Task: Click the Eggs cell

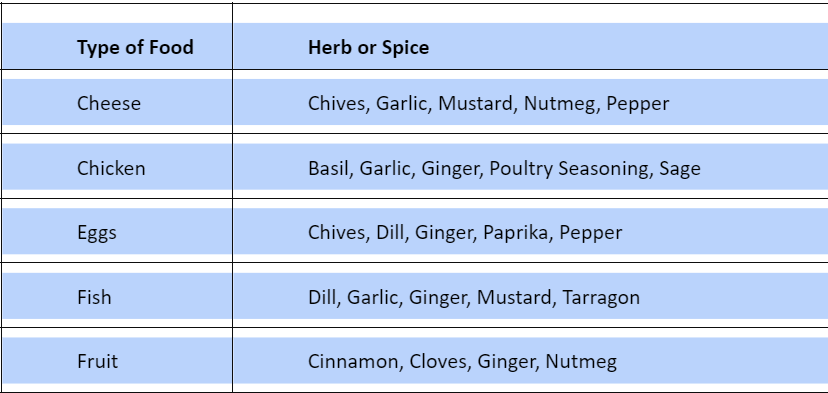Action: click(x=117, y=231)
